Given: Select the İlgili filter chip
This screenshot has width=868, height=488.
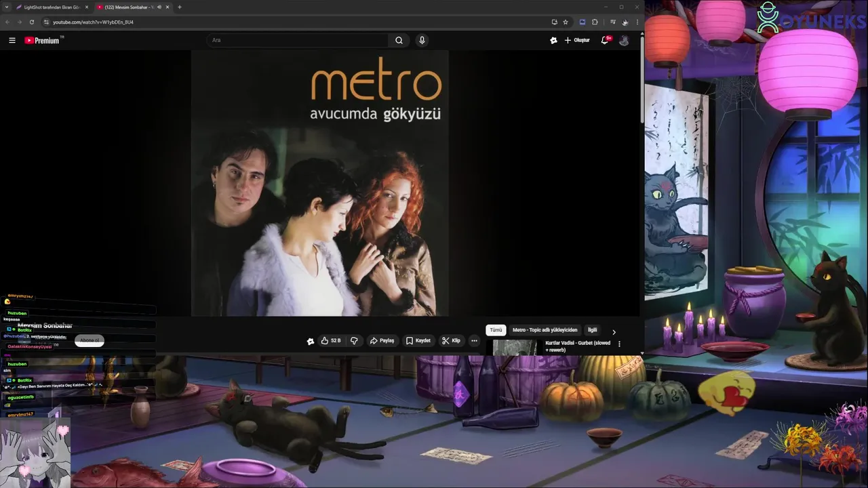Looking at the screenshot, I should pyautogui.click(x=592, y=330).
